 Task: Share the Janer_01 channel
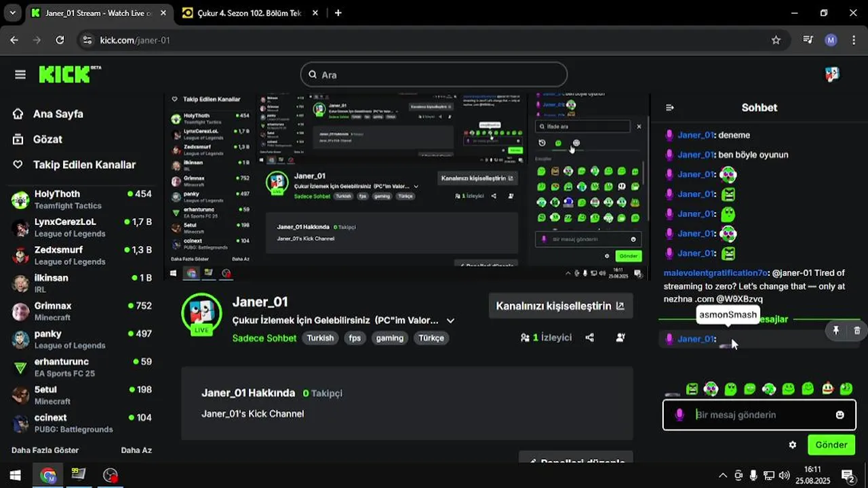(x=590, y=338)
